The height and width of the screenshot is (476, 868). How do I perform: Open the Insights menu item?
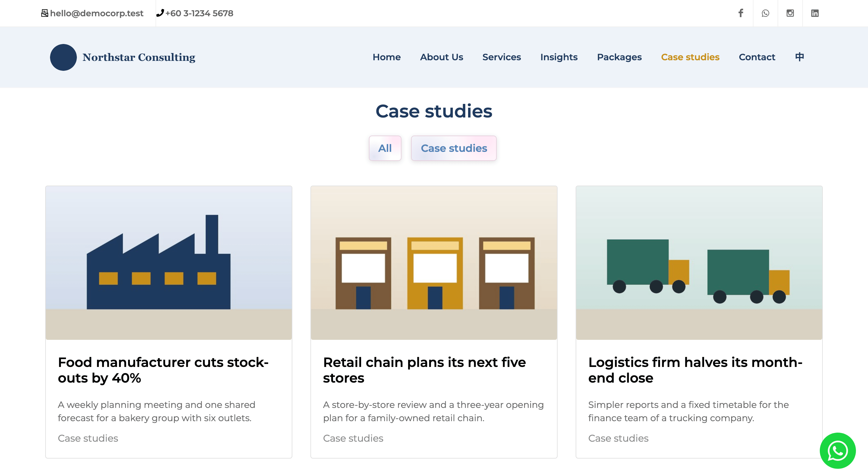coord(559,57)
